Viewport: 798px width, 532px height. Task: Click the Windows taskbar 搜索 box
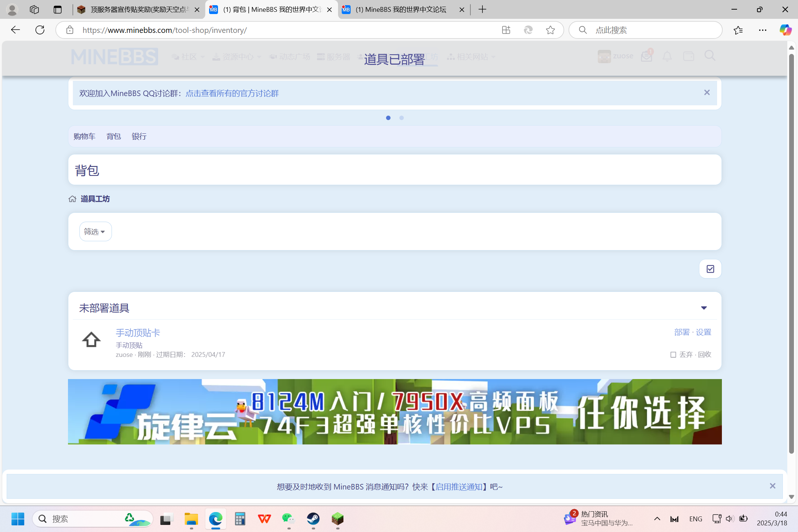coord(92,519)
